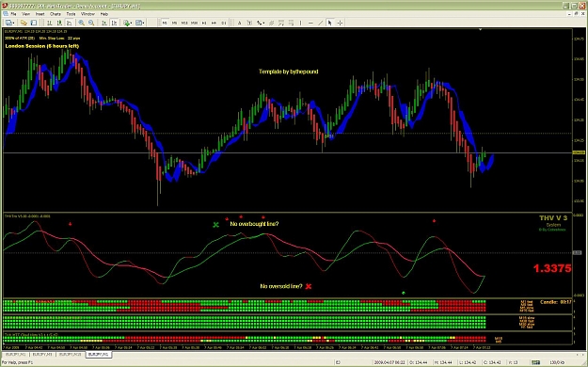588x367 pixels.
Task: Select the H4 timeframe button
Action: [x=214, y=23]
